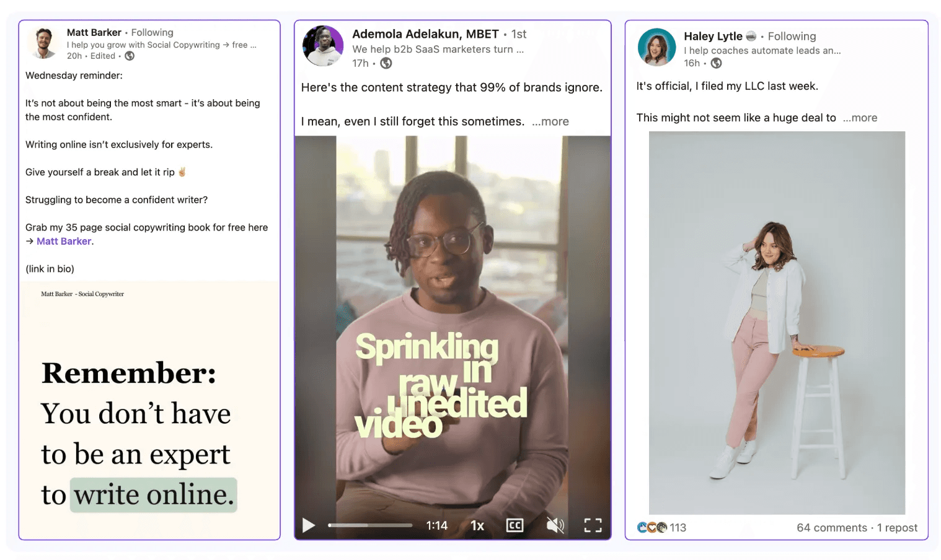
Task: Open Ademola Adelakun's profile picture
Action: 323,46
